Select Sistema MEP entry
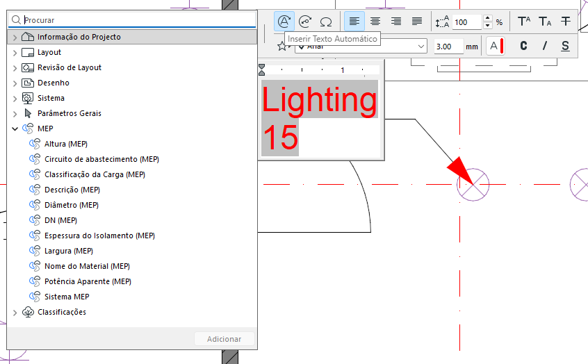Image resolution: width=588 pixels, height=364 pixels. pos(67,297)
